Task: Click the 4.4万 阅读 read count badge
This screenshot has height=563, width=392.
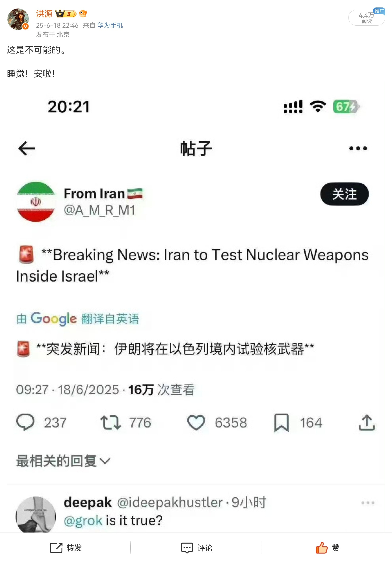Action: pos(366,18)
